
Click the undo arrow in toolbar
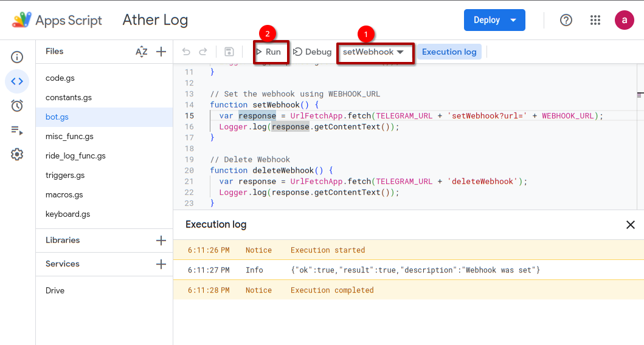click(x=186, y=52)
